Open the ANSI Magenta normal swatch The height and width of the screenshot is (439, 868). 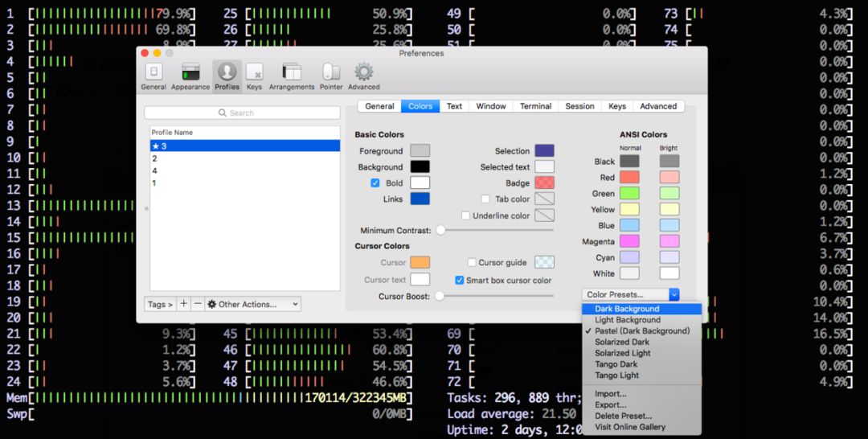click(x=629, y=241)
